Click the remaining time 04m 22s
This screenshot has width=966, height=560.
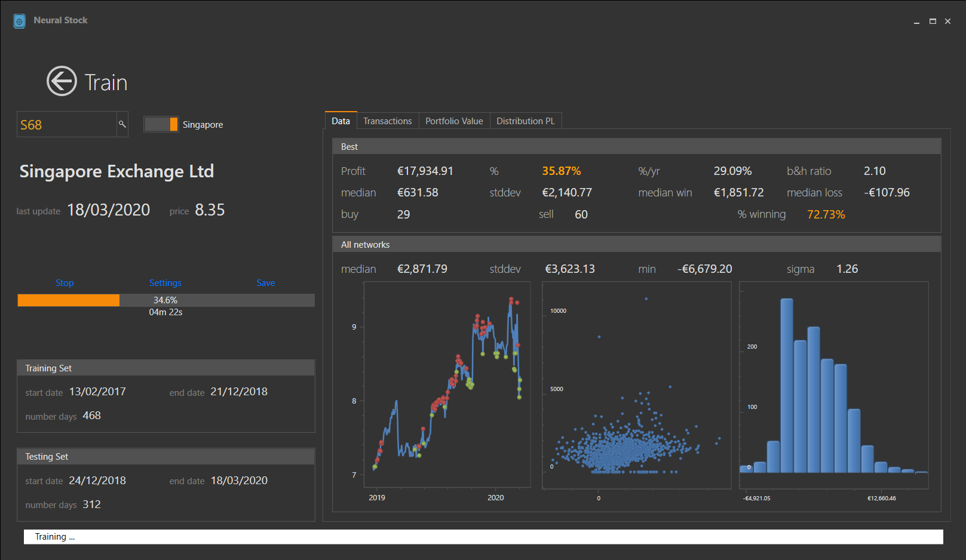[166, 312]
